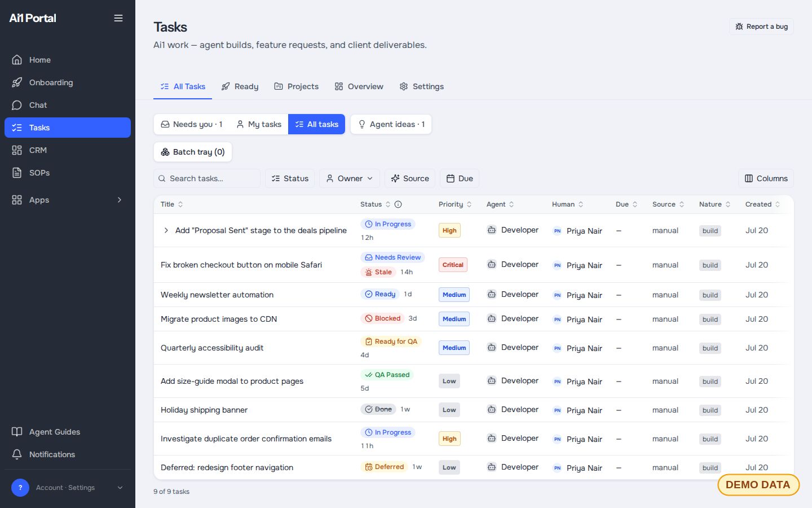This screenshot has width=812, height=508.
Task: Open "Fix broken checkout button on mobile Safari" task
Action: (241, 265)
